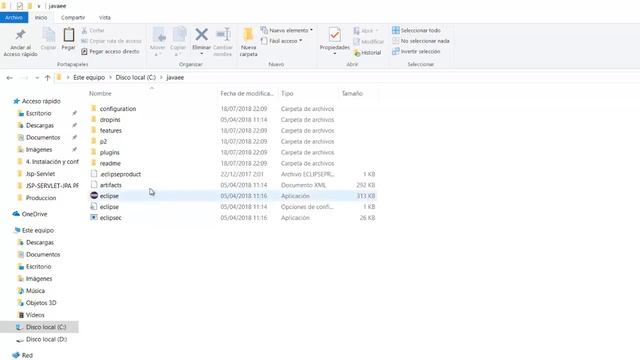Click the Pegar clipboard icon
Viewport: 640px width, 360px height.
click(x=69, y=35)
